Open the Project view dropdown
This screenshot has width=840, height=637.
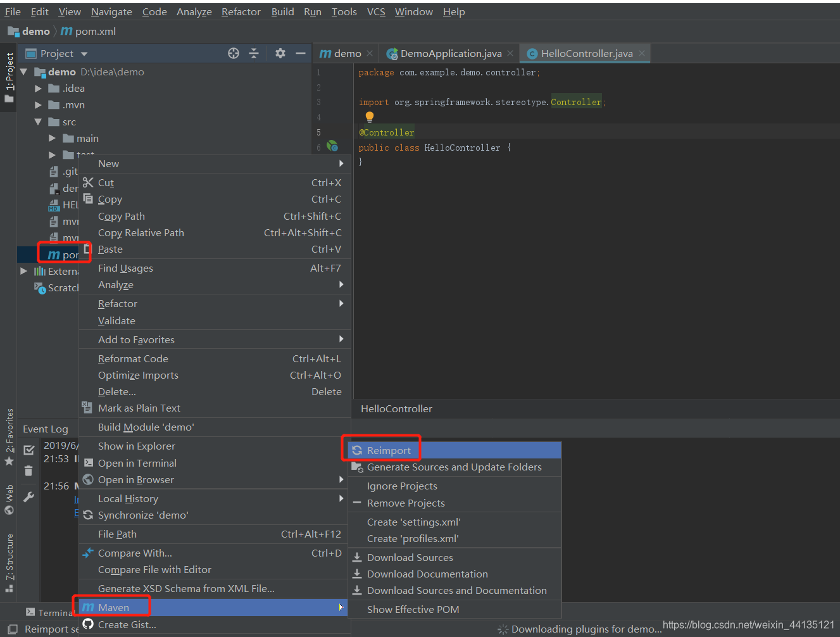84,54
